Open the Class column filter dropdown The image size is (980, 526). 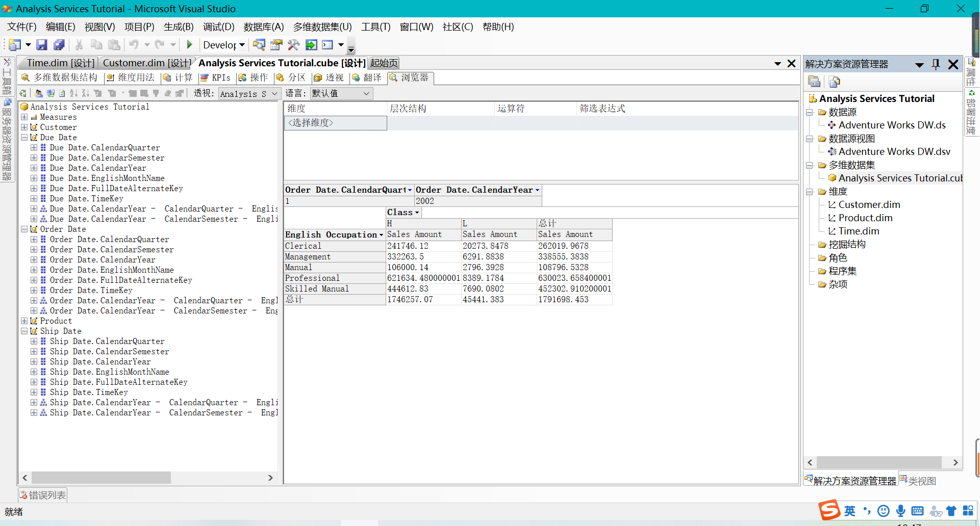coord(417,213)
